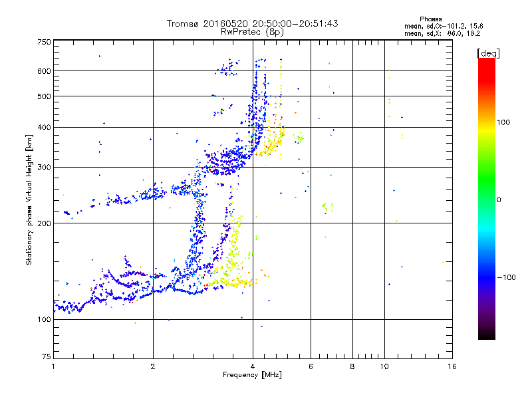Click the y-axis tick label '400'
This screenshot has height=399, width=532.
click(x=44, y=128)
